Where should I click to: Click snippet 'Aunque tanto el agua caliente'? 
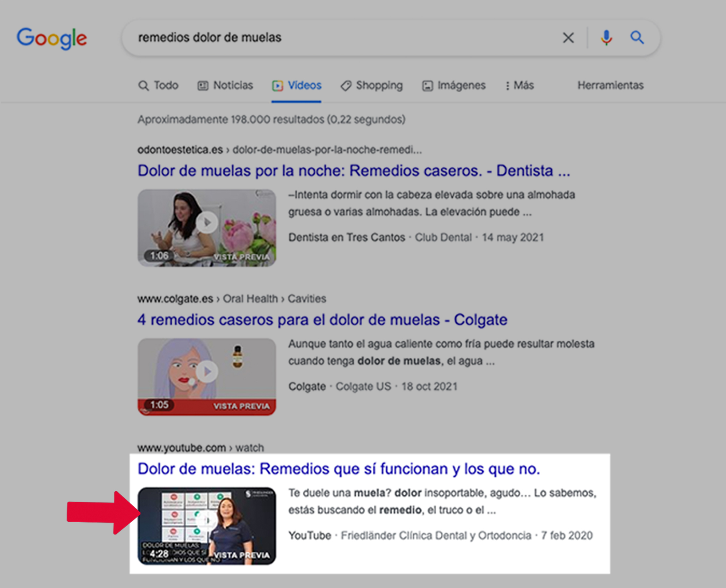[x=441, y=352]
